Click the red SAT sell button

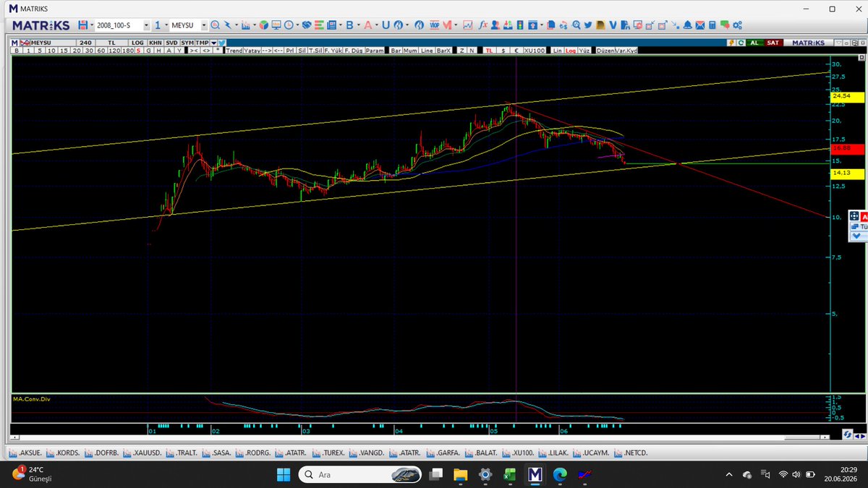(x=773, y=43)
